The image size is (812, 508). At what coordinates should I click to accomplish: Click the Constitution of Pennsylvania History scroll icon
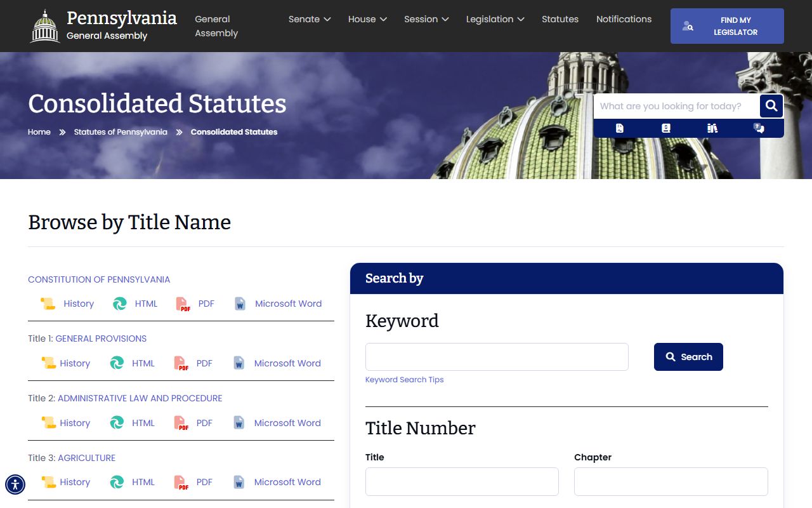tap(48, 304)
